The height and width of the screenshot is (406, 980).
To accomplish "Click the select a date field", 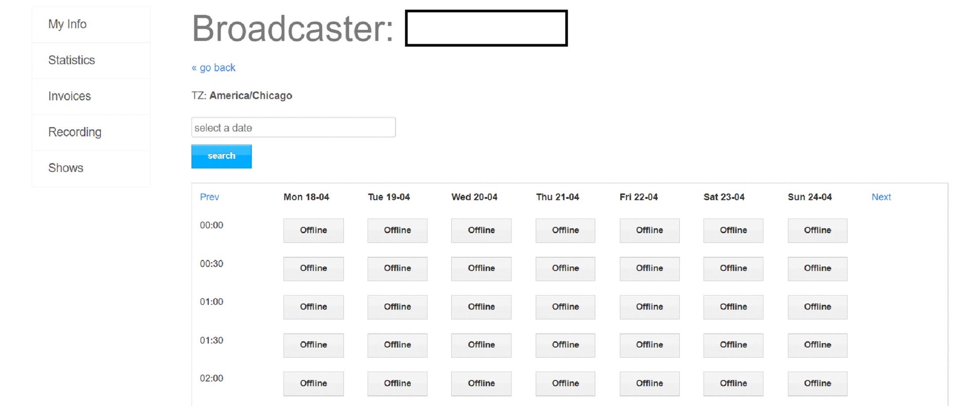I will (293, 128).
